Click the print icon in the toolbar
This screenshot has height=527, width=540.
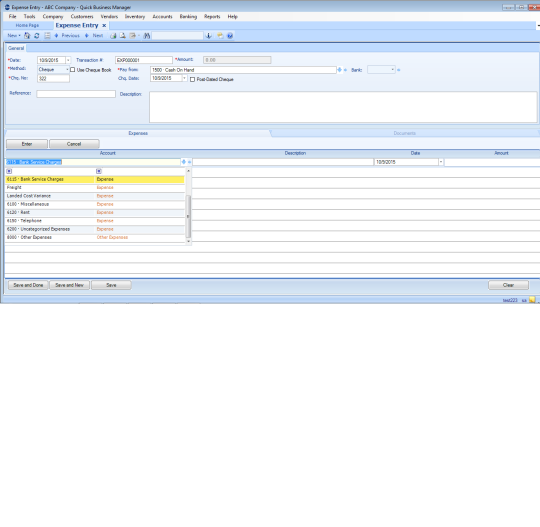(113, 35)
